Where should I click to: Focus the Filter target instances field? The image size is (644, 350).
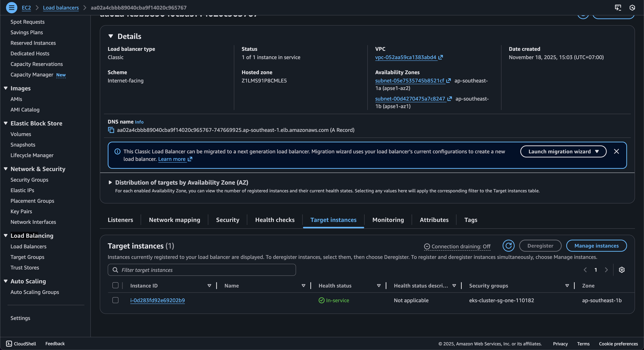[x=202, y=270]
